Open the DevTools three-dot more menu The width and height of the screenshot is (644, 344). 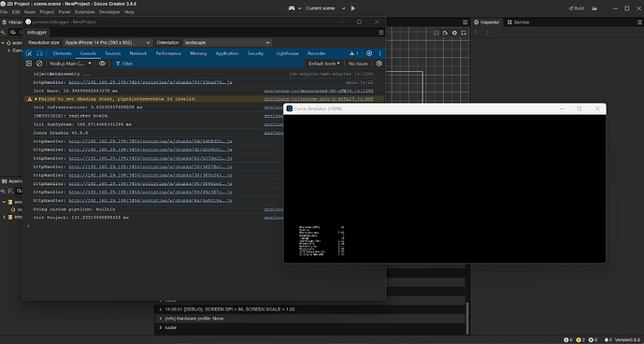(379, 53)
